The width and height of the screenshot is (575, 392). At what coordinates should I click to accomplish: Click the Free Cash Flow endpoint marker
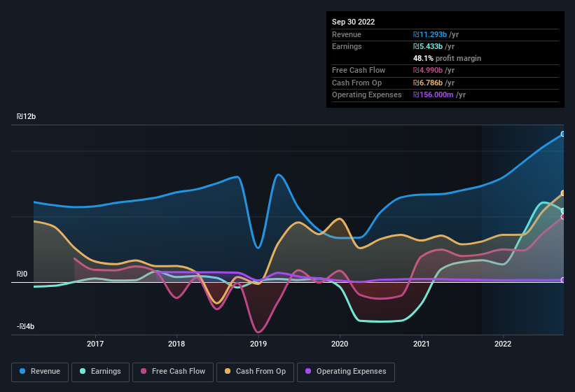563,217
